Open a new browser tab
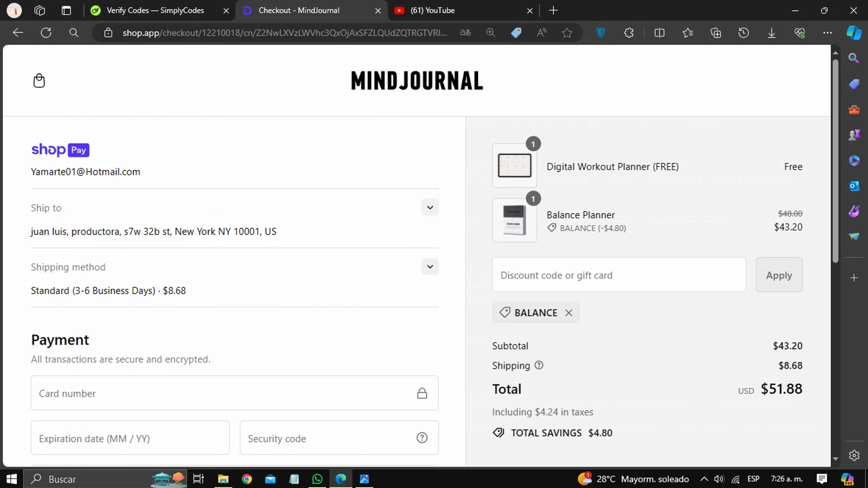868x488 pixels. tap(553, 10)
